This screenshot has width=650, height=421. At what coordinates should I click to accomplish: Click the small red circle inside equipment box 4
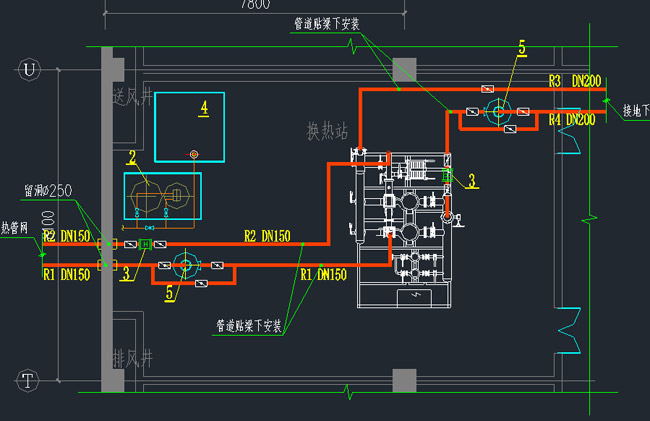coord(194,154)
